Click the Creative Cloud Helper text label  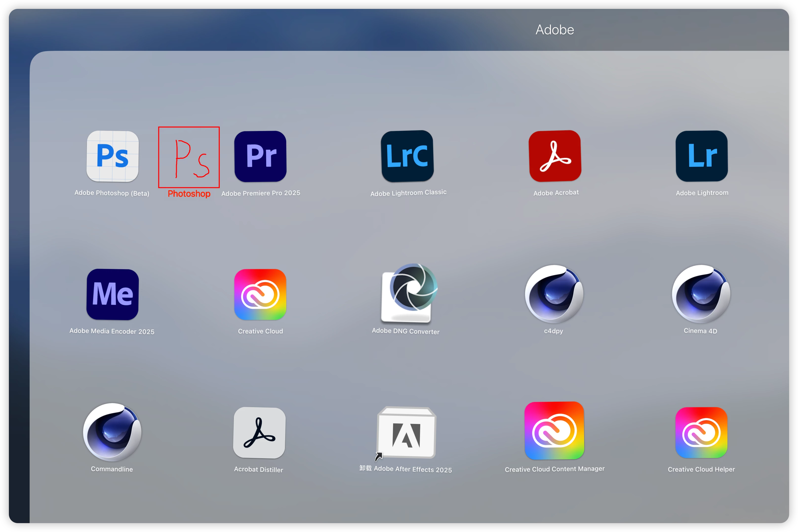coord(701,469)
